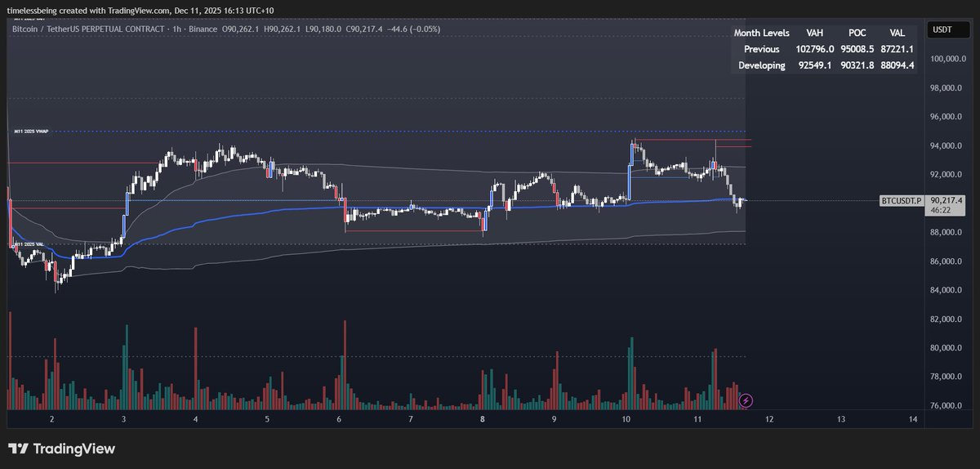Click the VAL column header in table

point(898,33)
